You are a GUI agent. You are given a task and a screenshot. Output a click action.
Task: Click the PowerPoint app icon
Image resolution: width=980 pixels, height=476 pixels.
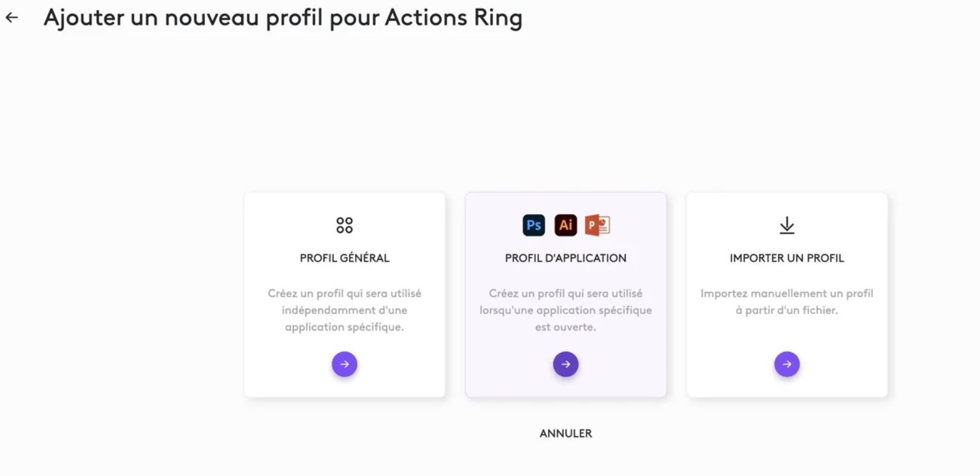point(597,225)
